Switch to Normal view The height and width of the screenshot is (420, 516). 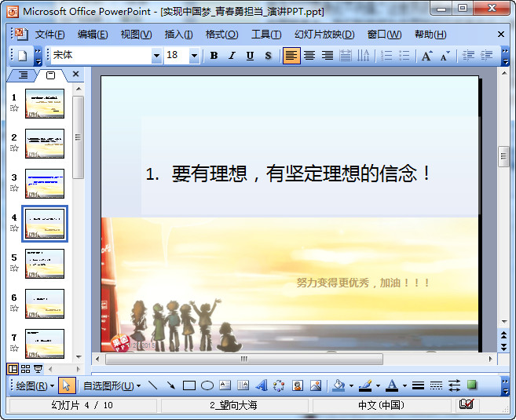tap(13, 369)
